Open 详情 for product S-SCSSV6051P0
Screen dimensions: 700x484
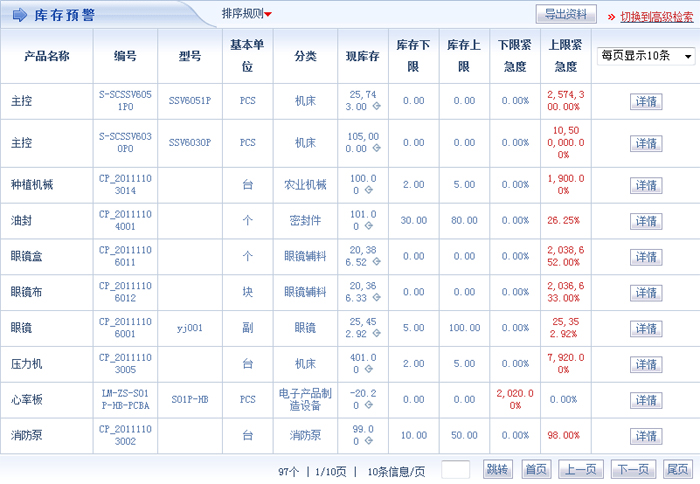(x=647, y=101)
